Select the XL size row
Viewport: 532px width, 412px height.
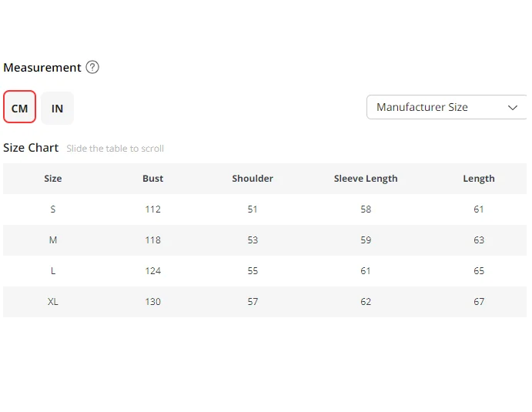click(x=53, y=302)
